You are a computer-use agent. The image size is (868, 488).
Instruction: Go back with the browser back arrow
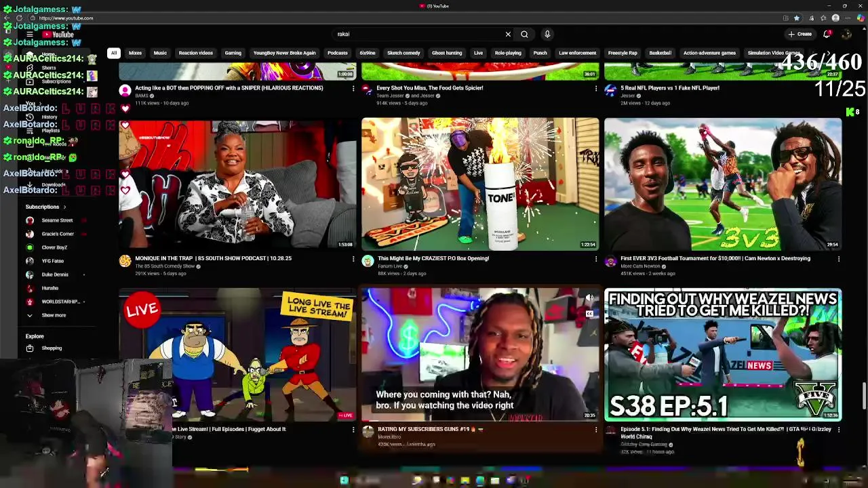click(7, 18)
